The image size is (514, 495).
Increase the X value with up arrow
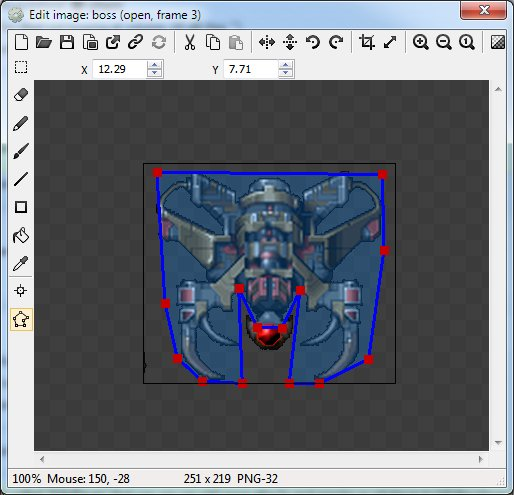click(154, 65)
